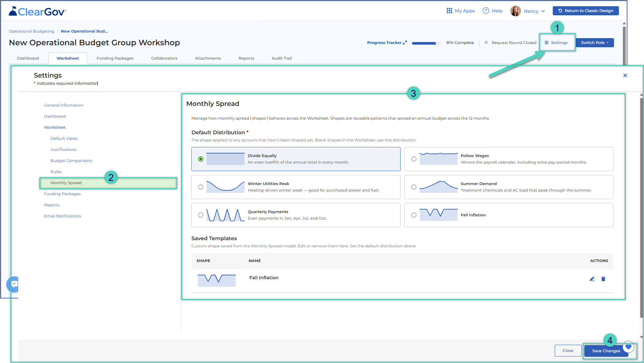The width and height of the screenshot is (644, 363).
Task: Click the Fall Inflation saved shape thumbnail
Action: click(217, 281)
